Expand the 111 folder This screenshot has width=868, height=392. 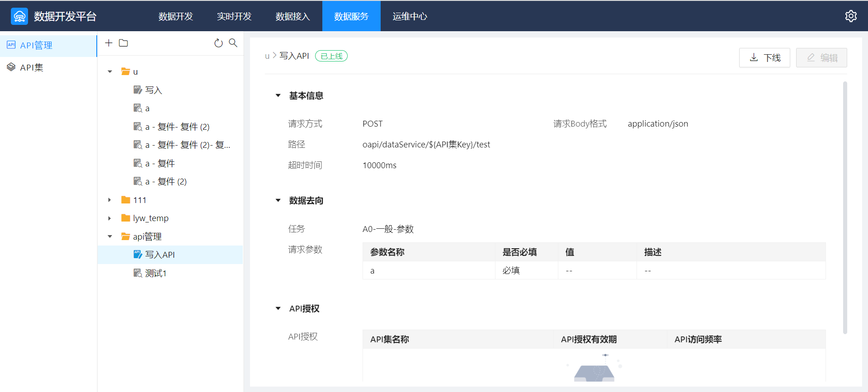110,200
